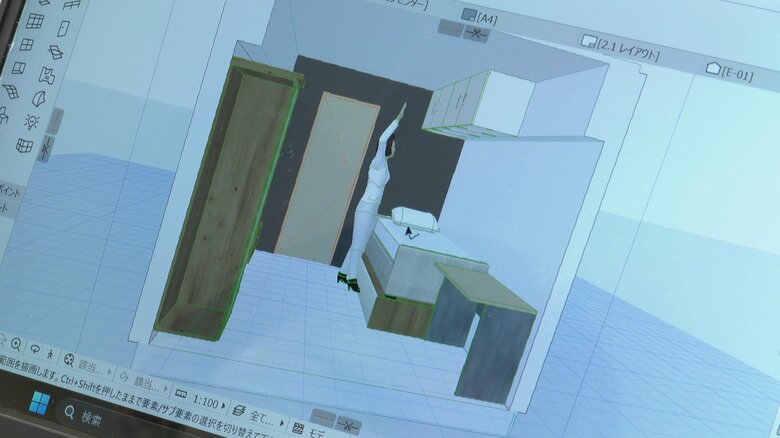Viewport: 780px width, 438px height.
Task: Click the Windows Start button
Action: 39,402
